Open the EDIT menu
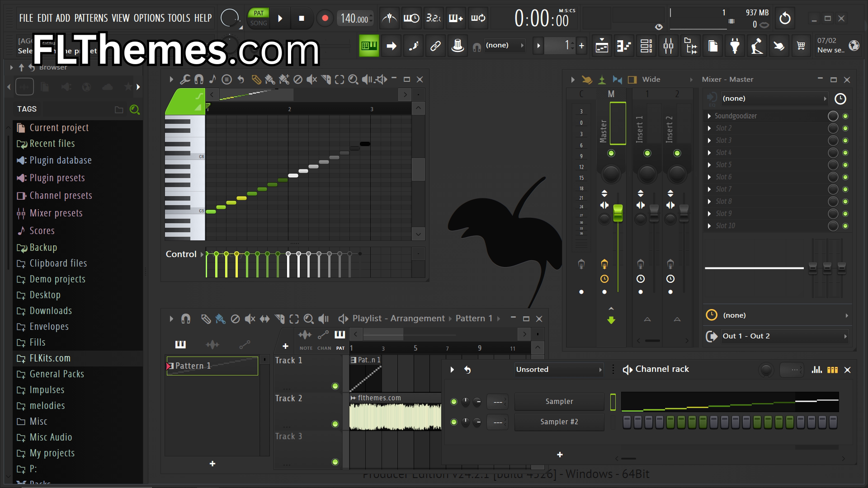Viewport: 868px width, 488px height. pos(45,18)
